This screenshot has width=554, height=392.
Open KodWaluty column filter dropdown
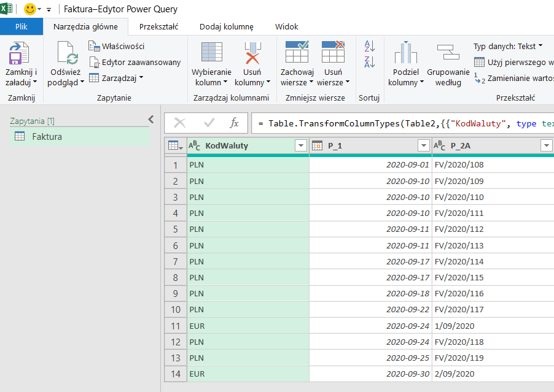click(300, 145)
